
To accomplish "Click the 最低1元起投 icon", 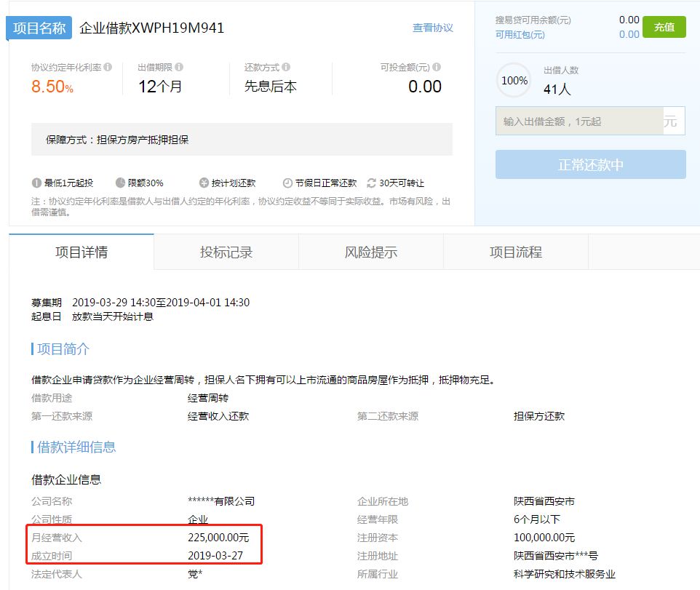I will pos(36,183).
